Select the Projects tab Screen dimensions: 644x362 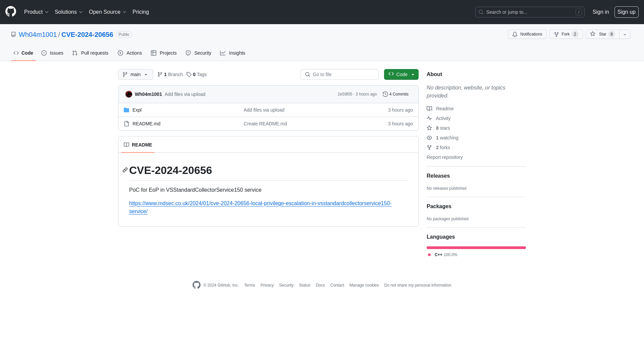point(164,53)
